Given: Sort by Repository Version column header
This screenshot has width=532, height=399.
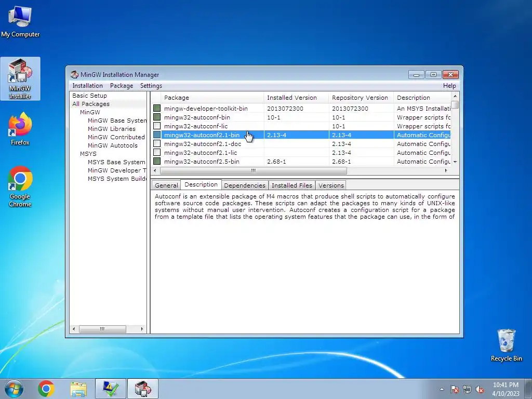Looking at the screenshot, I should [x=361, y=98].
